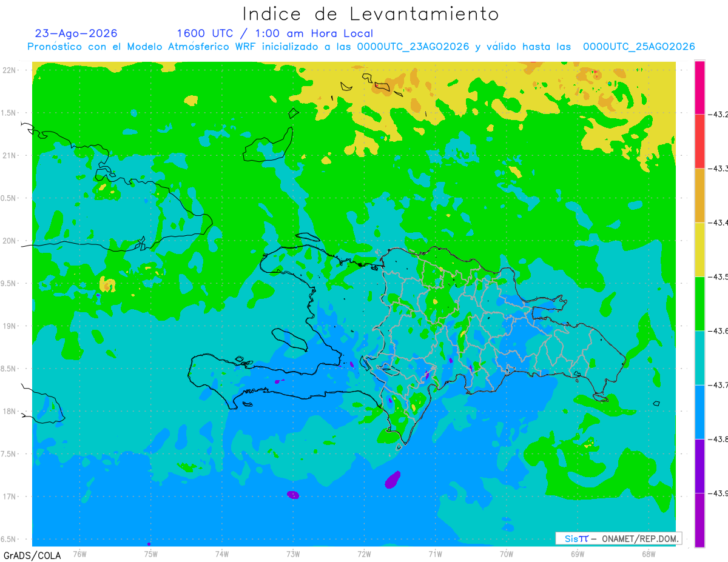Click the latitude label '21N'
728x562 pixels.
[x=10, y=156]
